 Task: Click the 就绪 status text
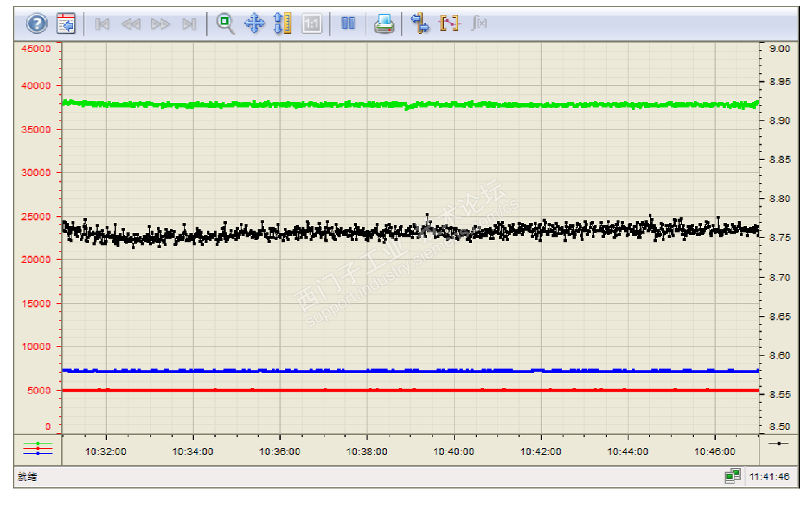(x=28, y=477)
